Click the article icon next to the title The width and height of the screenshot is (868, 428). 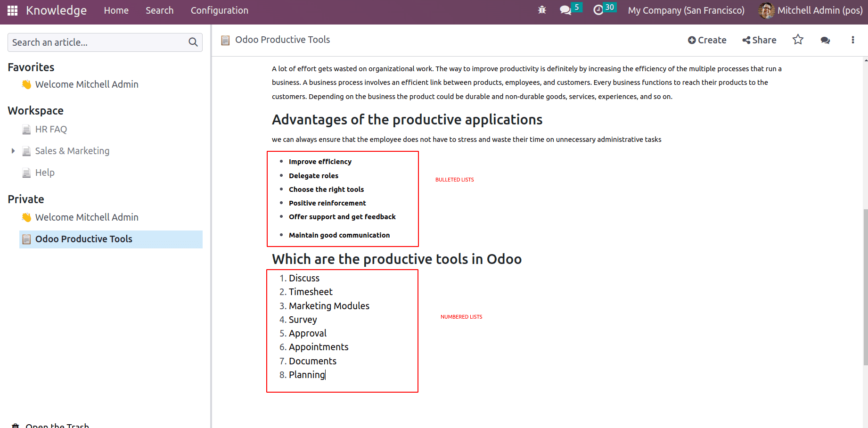pyautogui.click(x=226, y=40)
